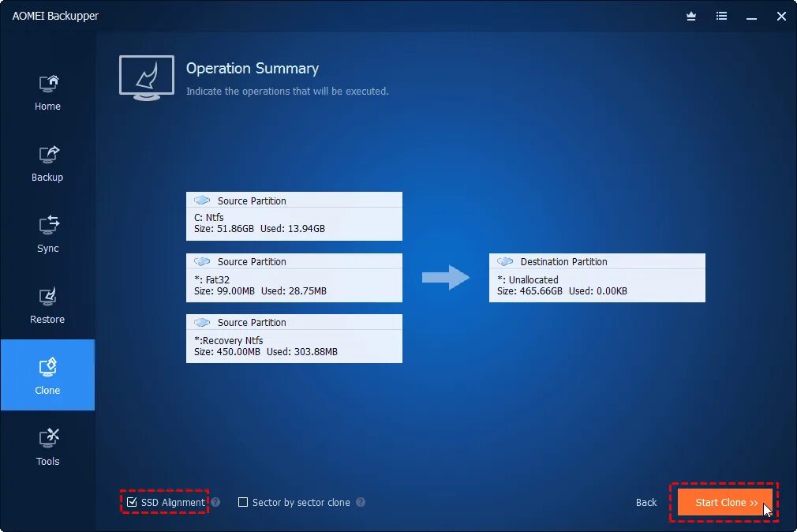The width and height of the screenshot is (797, 532).
Task: Click disk icon of Fat32 source partition
Action: point(202,261)
